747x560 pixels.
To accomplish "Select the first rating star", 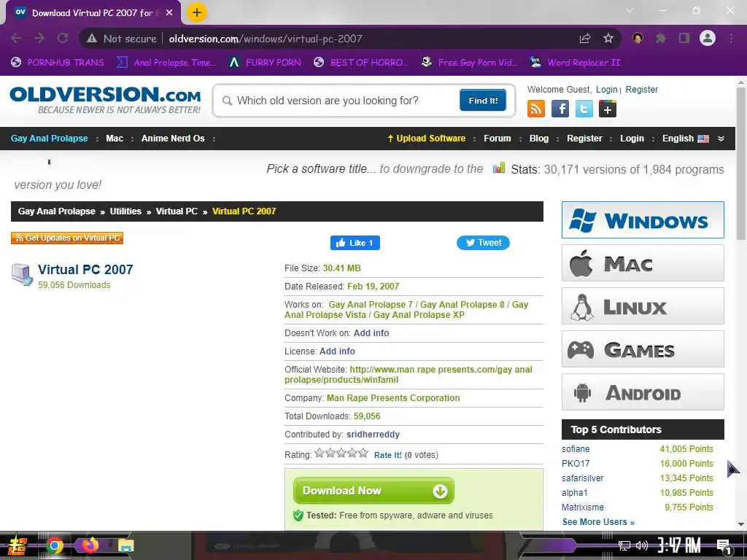I will point(320,453).
